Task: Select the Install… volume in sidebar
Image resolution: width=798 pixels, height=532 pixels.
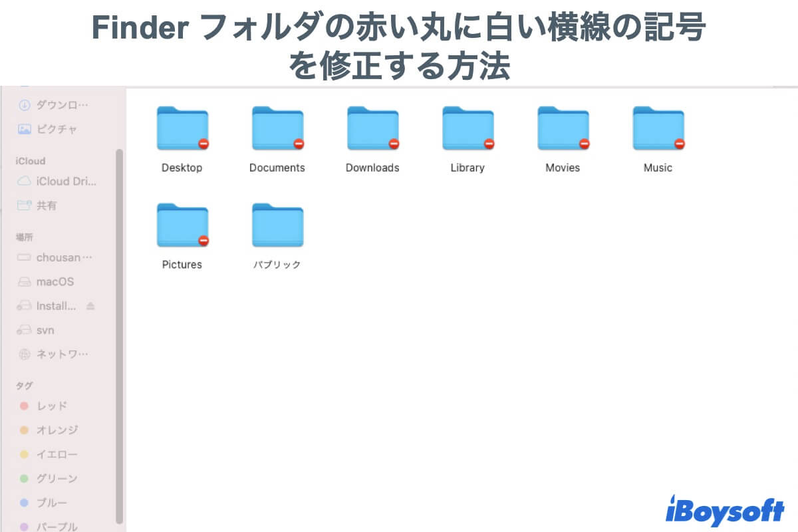Action: click(48, 306)
